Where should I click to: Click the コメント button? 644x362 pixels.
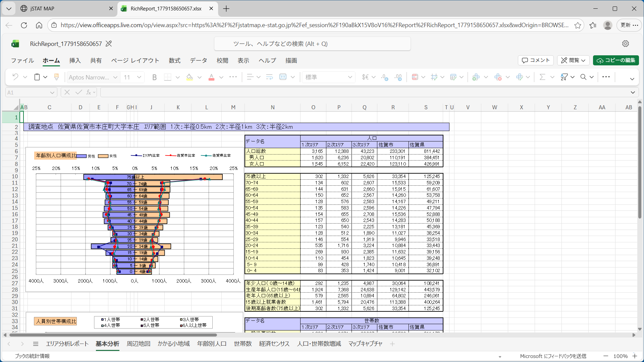point(536,60)
